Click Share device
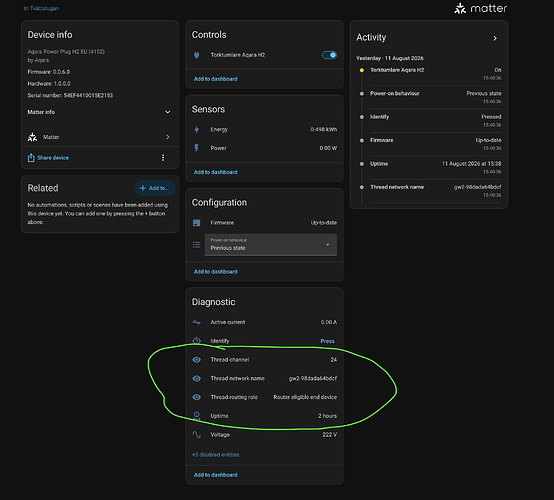 tap(48, 158)
